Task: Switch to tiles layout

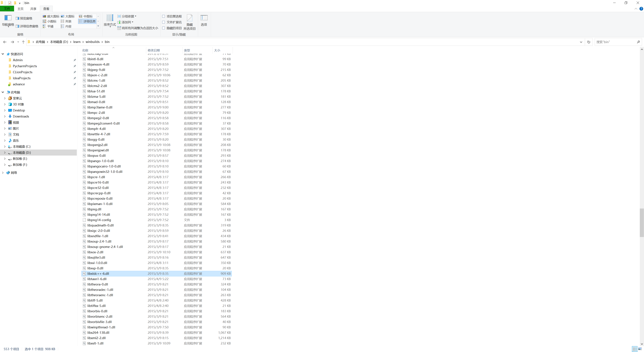Action: coord(48,26)
